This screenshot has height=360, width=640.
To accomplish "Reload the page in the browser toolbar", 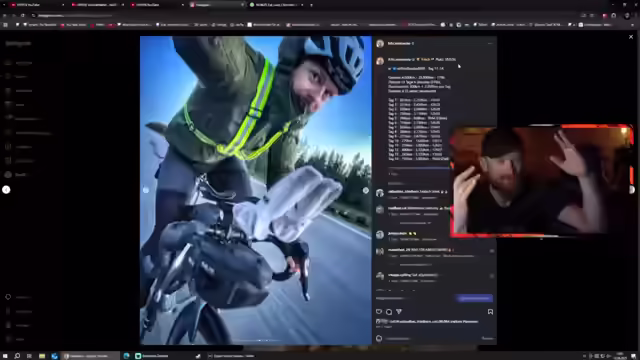I will (23, 16).
